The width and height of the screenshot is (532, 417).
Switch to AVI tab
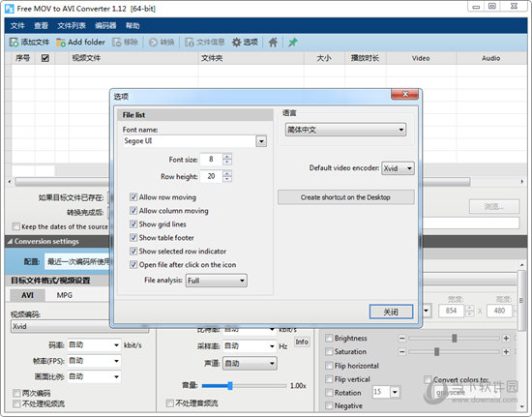pos(27,295)
